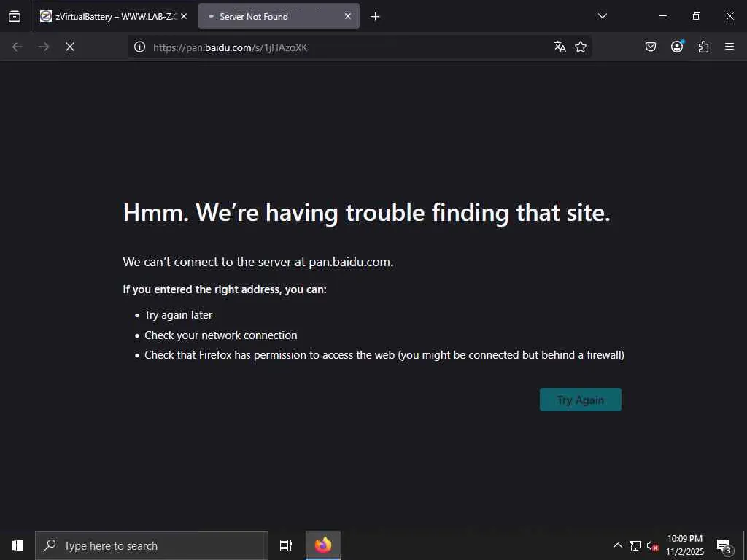Open the Firefox account menu
Viewport: 747px width, 560px height.
click(x=677, y=47)
